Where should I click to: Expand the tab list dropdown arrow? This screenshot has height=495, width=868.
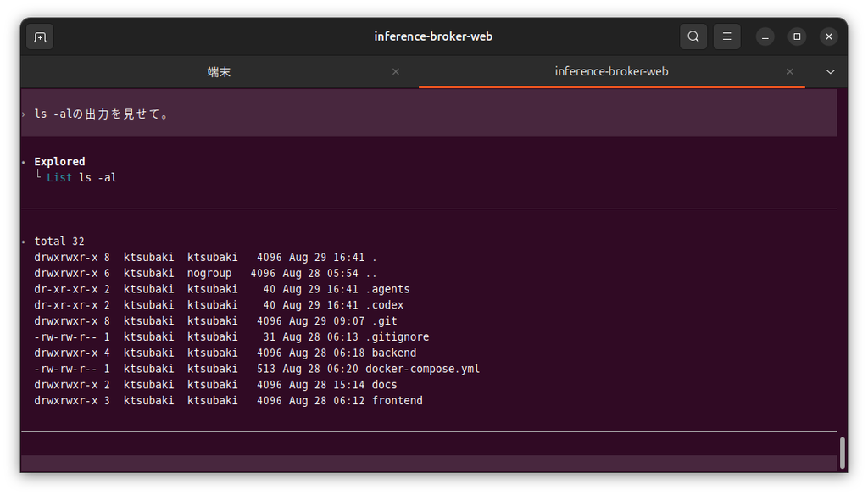(831, 72)
